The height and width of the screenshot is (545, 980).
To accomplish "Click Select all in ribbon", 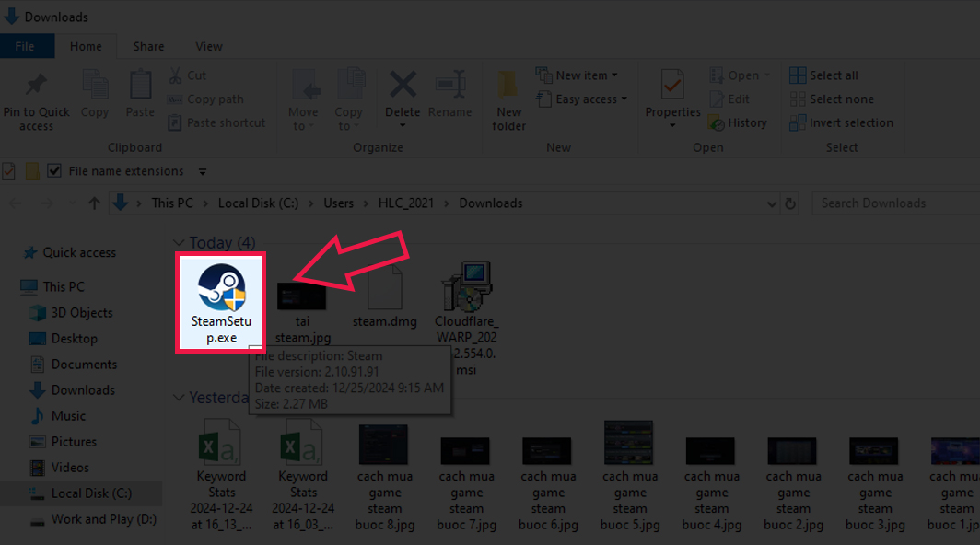I will [x=823, y=75].
